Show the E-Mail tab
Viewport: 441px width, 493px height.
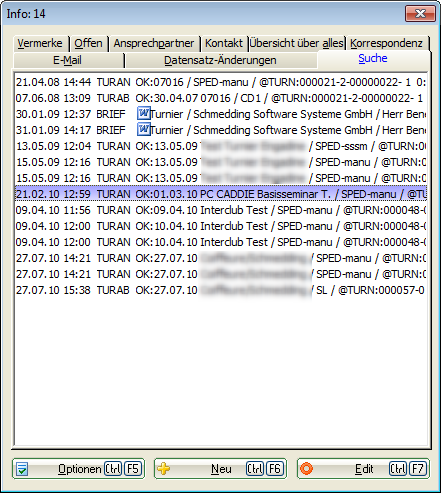(x=68, y=60)
